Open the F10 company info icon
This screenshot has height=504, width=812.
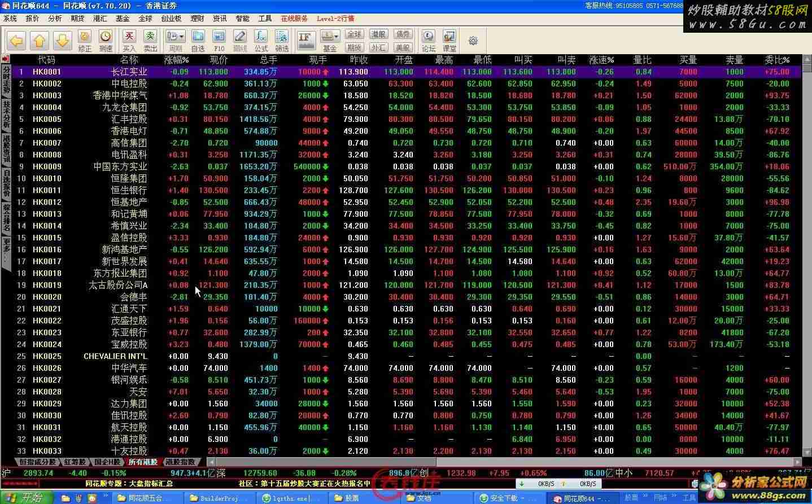219,41
